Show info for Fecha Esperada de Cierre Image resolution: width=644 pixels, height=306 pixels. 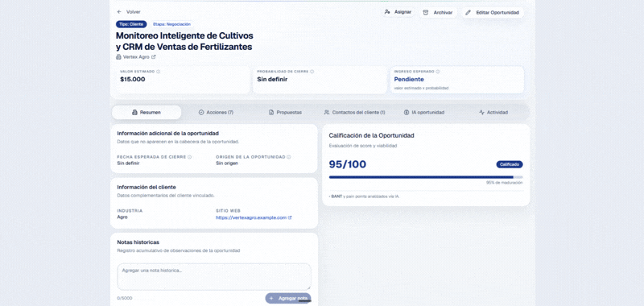pos(190,157)
